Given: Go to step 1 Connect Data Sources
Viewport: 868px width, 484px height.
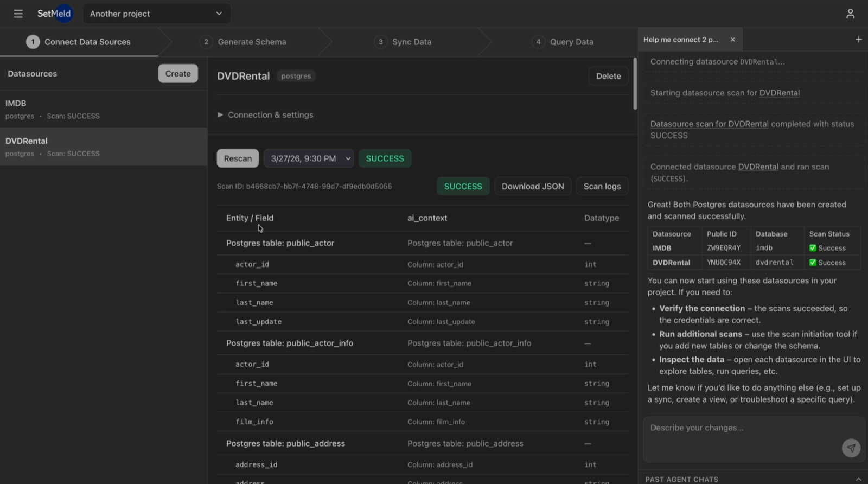Looking at the screenshot, I should tap(79, 42).
